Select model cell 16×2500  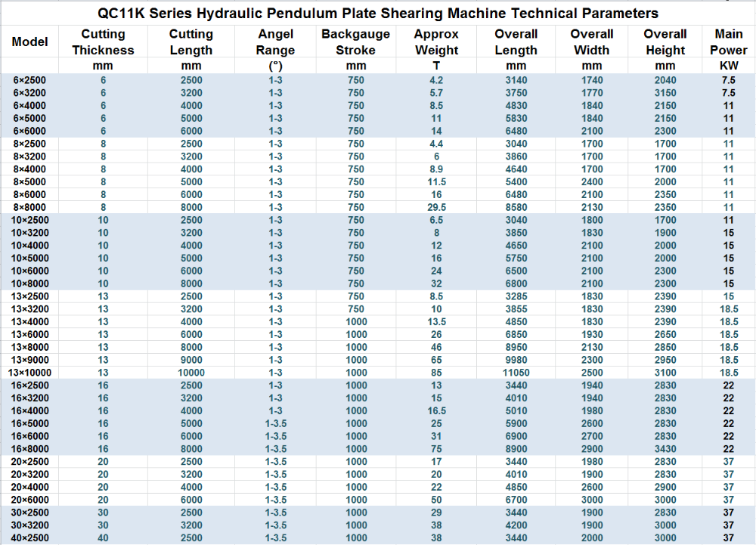tap(29, 386)
